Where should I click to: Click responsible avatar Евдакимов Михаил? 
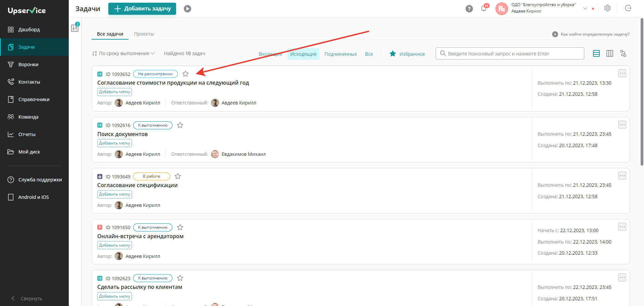pos(215,154)
